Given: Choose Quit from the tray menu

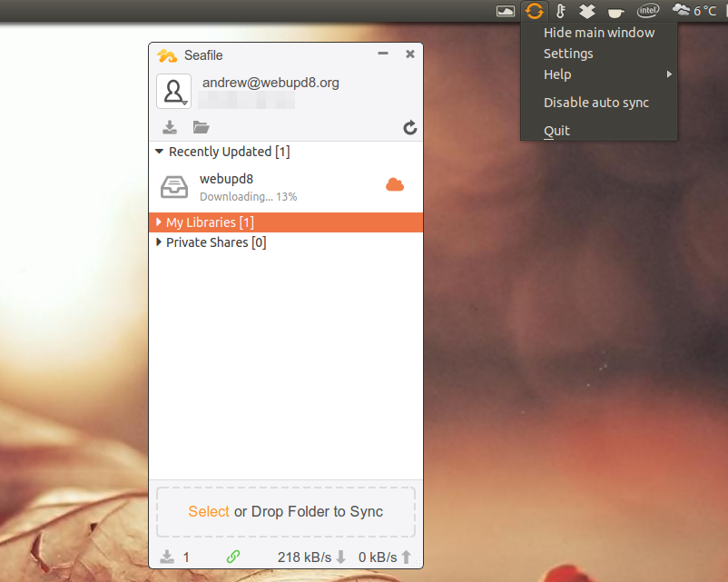Looking at the screenshot, I should click(x=598, y=131).
